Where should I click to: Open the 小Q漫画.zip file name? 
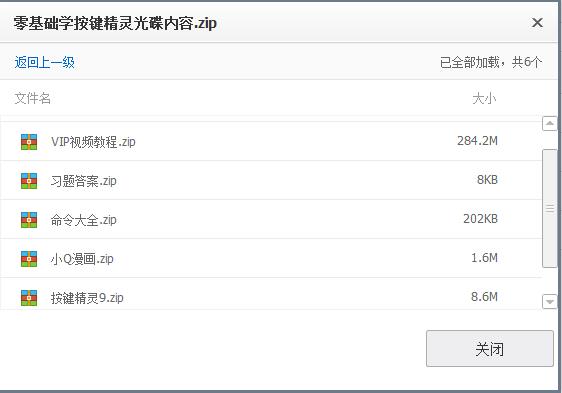coord(82,259)
